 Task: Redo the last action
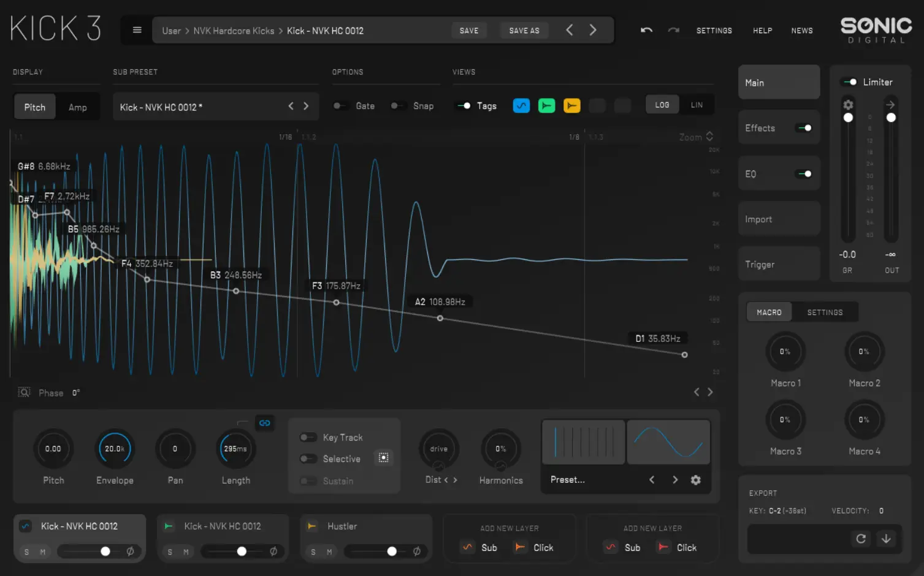point(673,30)
